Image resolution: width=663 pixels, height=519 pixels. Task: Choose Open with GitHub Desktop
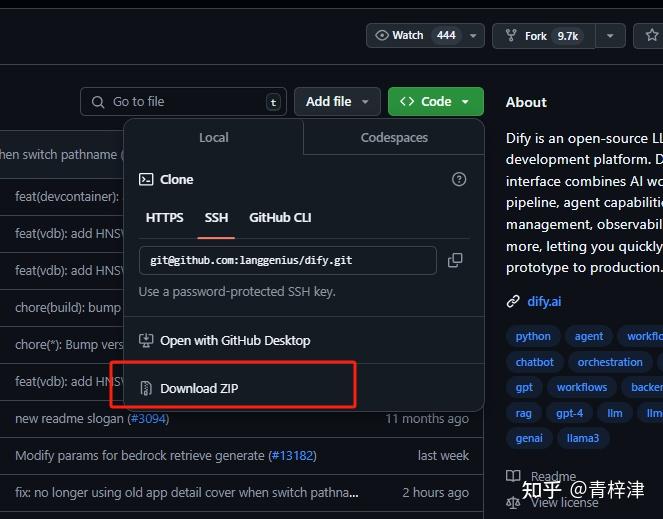tap(235, 341)
